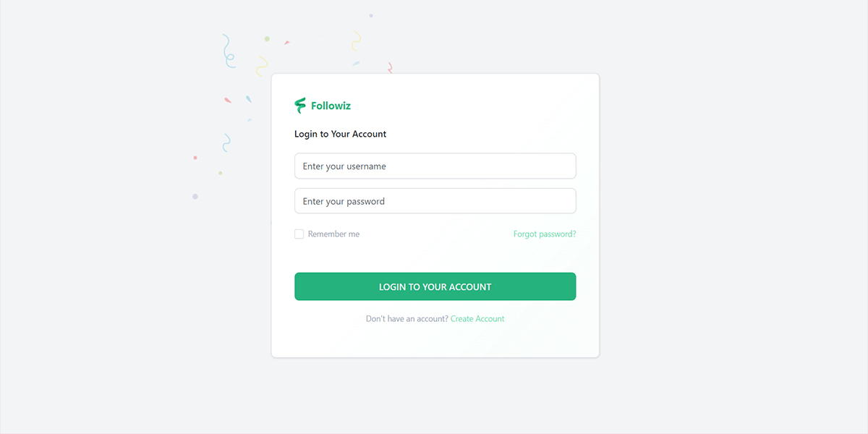Screen dimensions: 868x434
Task: Click the Login to Your Account heading
Action: (x=340, y=134)
